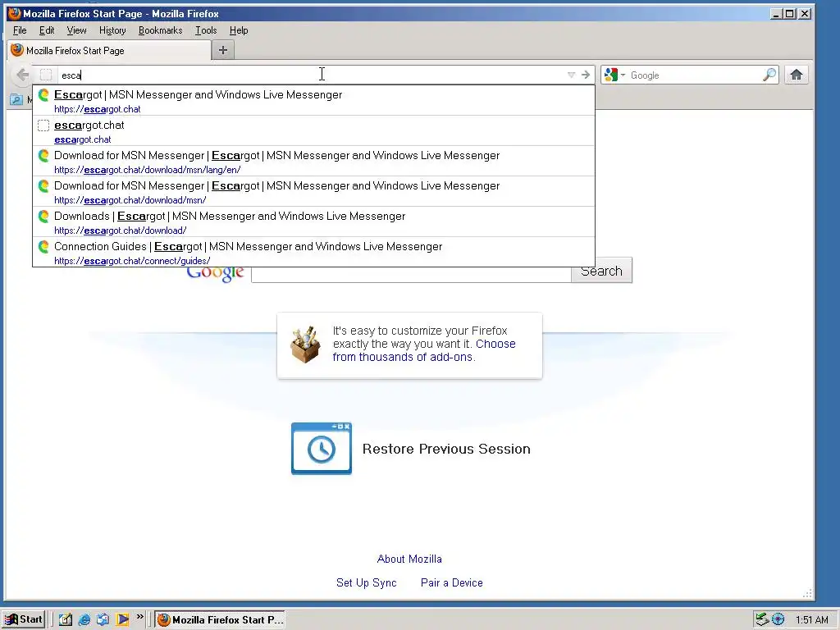Click Safely Remove Hardware tray icon

coord(762,619)
